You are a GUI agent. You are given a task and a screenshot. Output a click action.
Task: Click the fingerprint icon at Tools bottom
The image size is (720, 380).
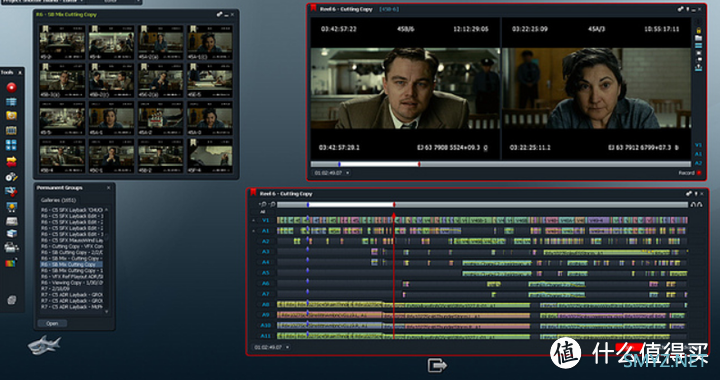coord(12,300)
